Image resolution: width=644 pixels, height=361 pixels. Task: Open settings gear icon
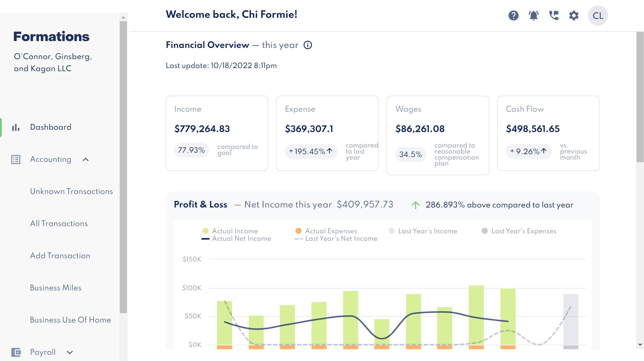pos(574,15)
